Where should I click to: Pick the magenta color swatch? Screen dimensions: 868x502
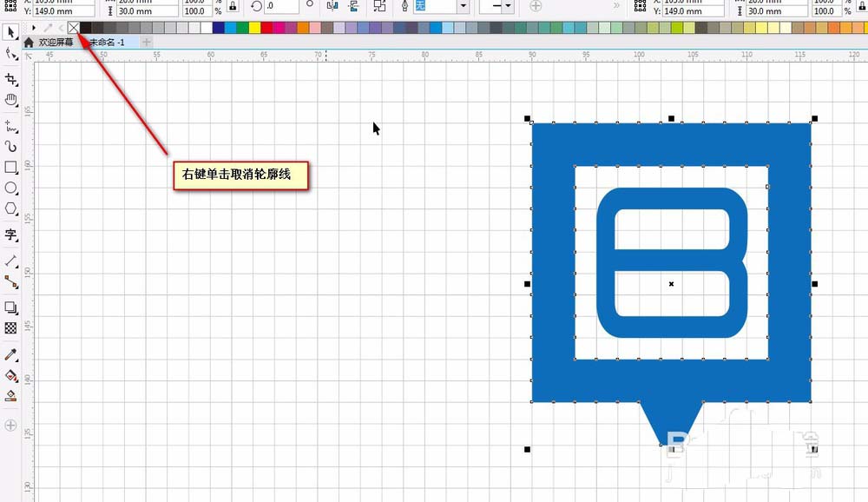[279, 27]
